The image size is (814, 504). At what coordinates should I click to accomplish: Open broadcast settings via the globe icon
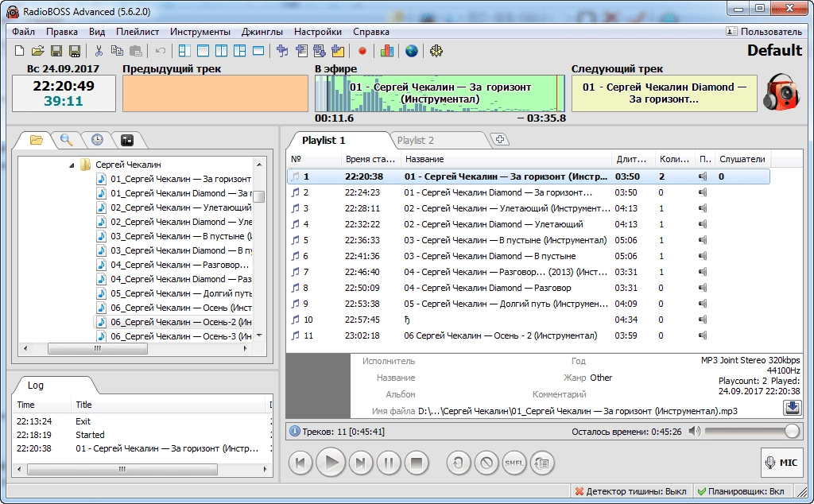click(412, 51)
